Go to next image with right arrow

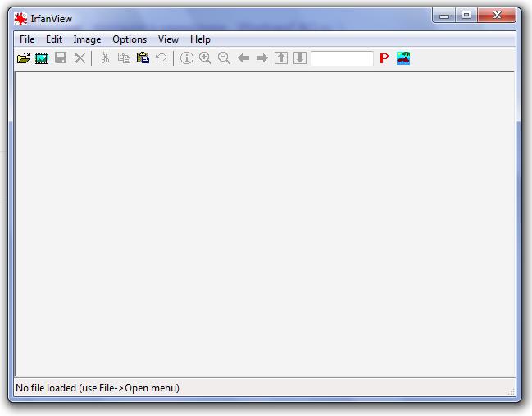(262, 58)
